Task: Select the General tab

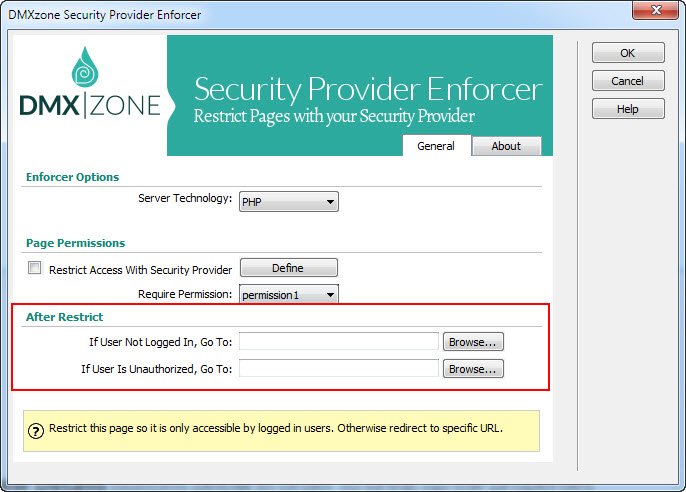Action: (x=436, y=146)
